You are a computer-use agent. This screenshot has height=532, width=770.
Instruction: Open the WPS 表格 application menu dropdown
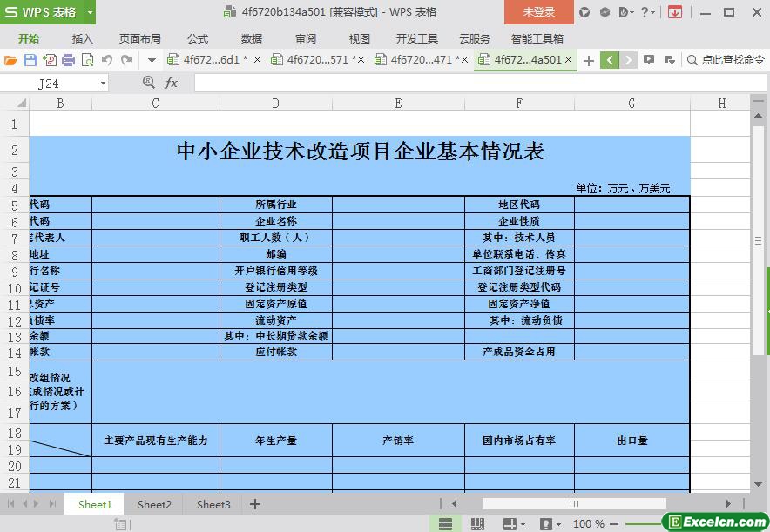(90, 12)
